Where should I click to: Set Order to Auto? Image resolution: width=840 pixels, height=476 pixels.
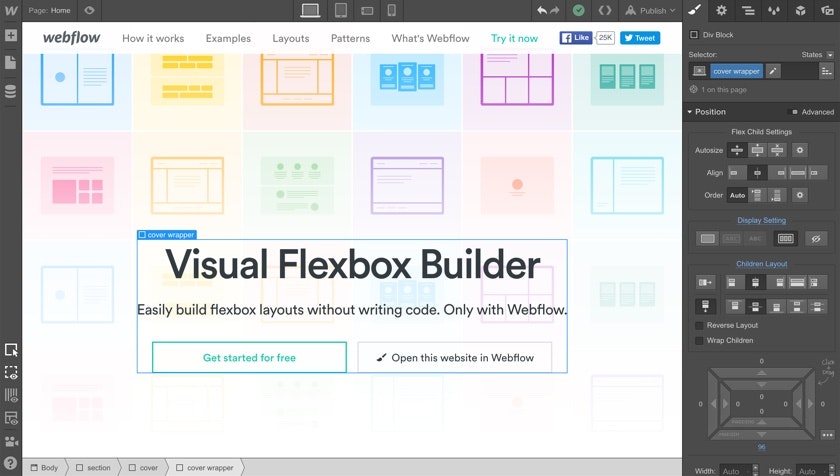[737, 195]
